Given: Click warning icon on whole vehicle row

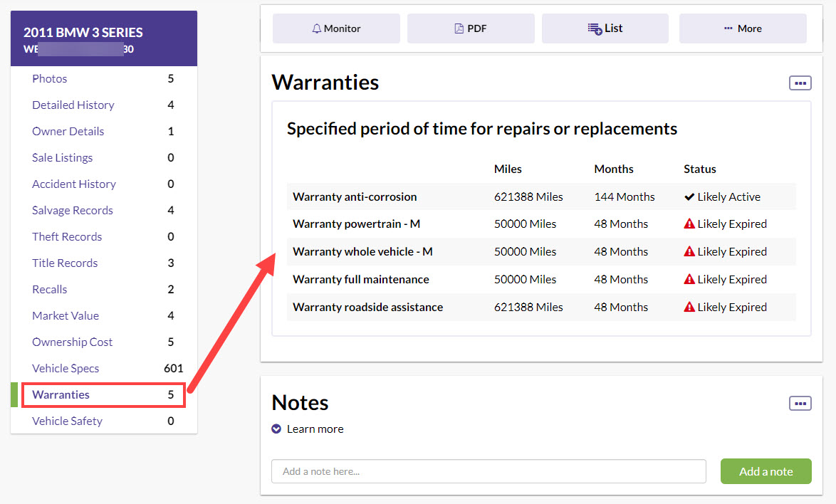Looking at the screenshot, I should (689, 251).
